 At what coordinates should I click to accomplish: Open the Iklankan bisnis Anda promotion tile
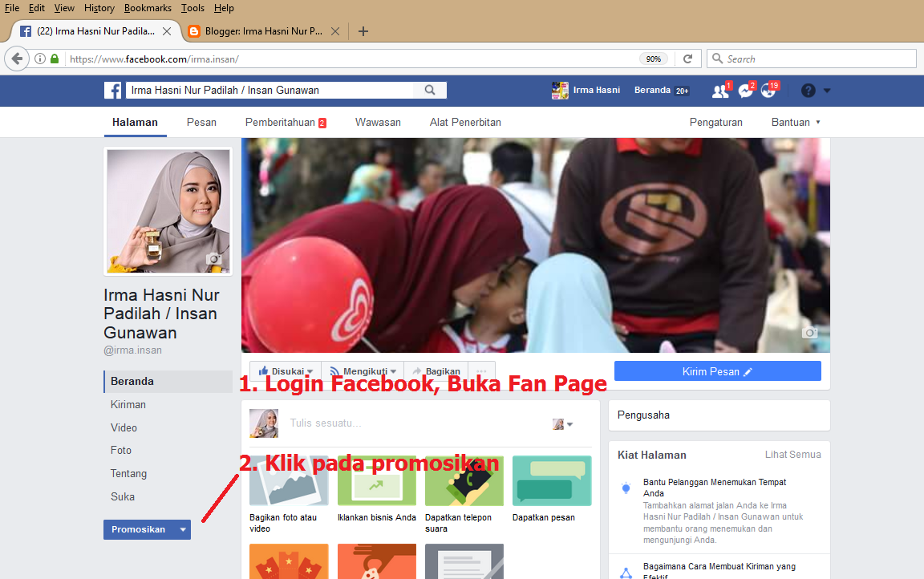(x=376, y=481)
